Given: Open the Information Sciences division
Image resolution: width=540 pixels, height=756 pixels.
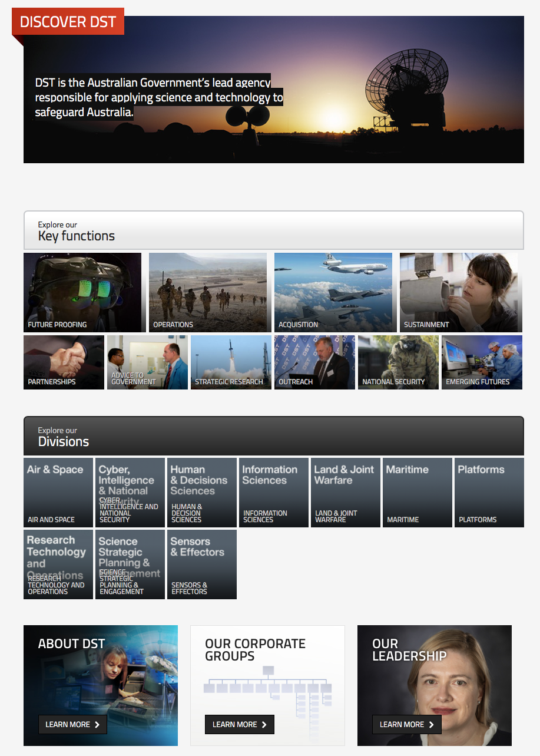Looking at the screenshot, I should coord(274,493).
